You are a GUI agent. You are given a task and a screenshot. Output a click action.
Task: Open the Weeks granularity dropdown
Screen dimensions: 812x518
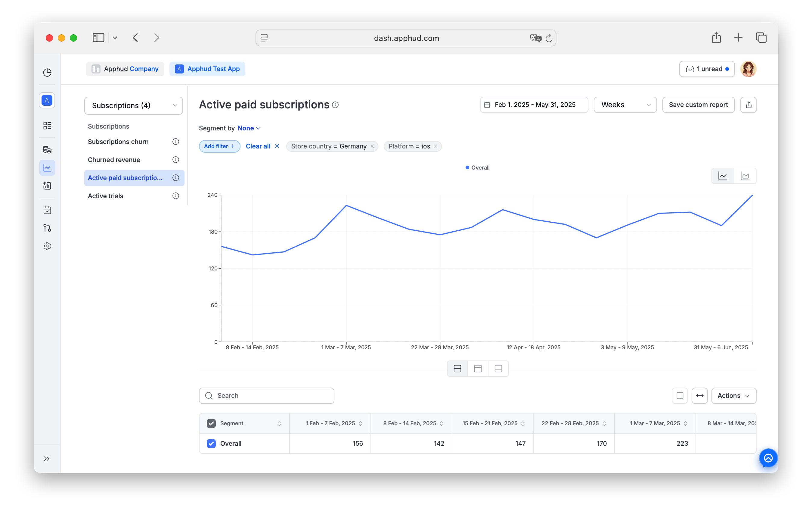click(625, 105)
